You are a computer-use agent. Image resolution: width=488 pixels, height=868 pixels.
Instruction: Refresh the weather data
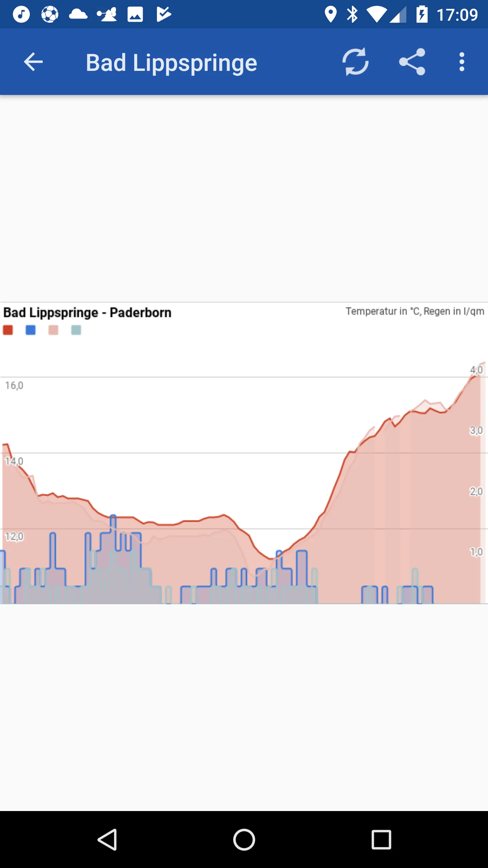355,62
